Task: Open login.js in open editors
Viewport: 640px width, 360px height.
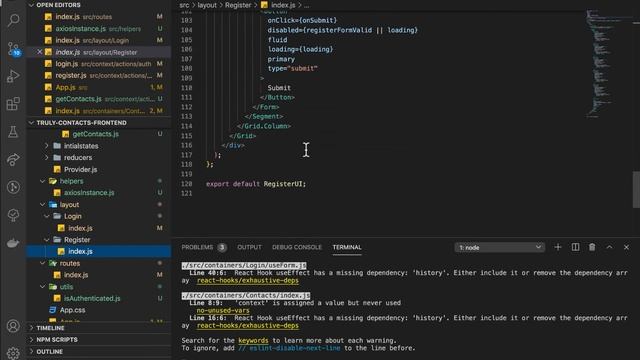Action: (x=99, y=64)
